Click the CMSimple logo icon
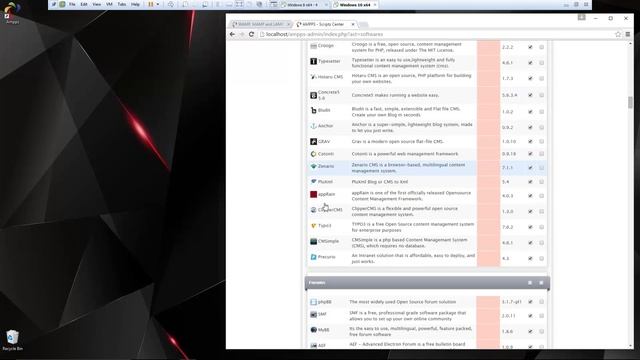The width and height of the screenshot is (640, 360). pos(313,241)
